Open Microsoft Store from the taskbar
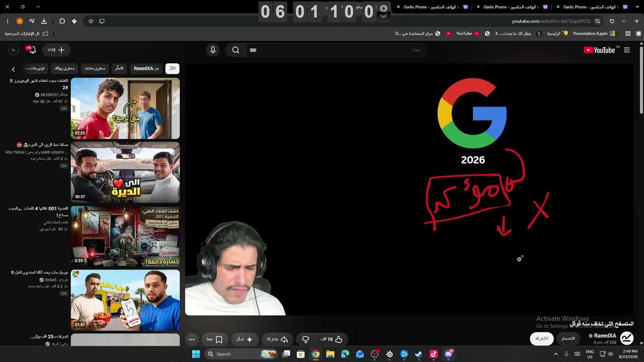Viewport: 644px width, 362px height. (x=300, y=354)
